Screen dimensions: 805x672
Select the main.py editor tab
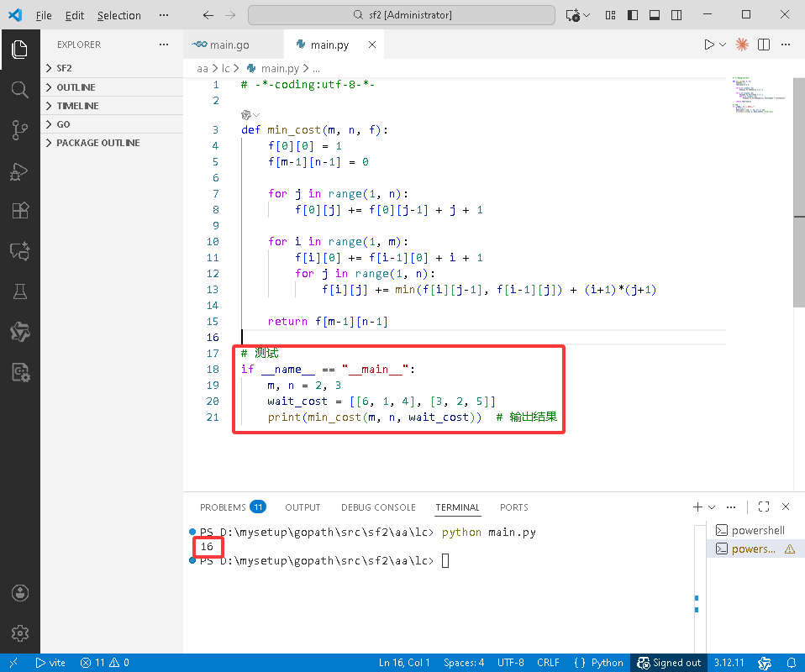click(329, 45)
